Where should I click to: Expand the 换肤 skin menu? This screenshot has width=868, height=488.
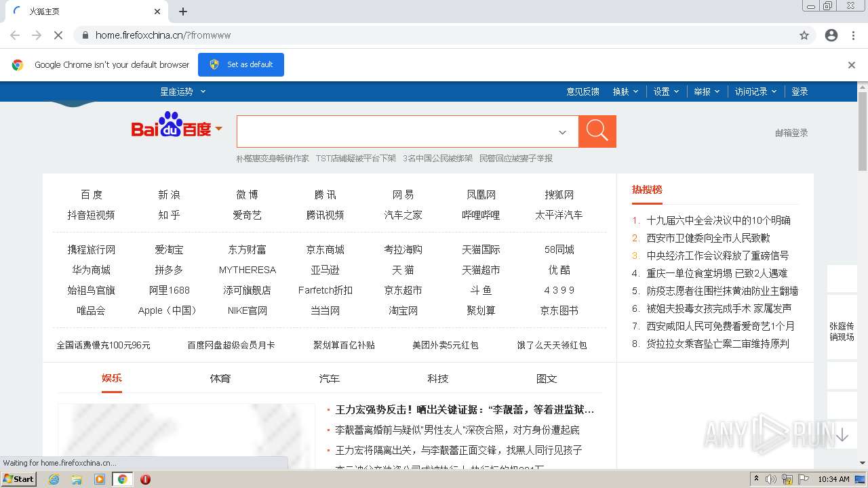pos(625,91)
